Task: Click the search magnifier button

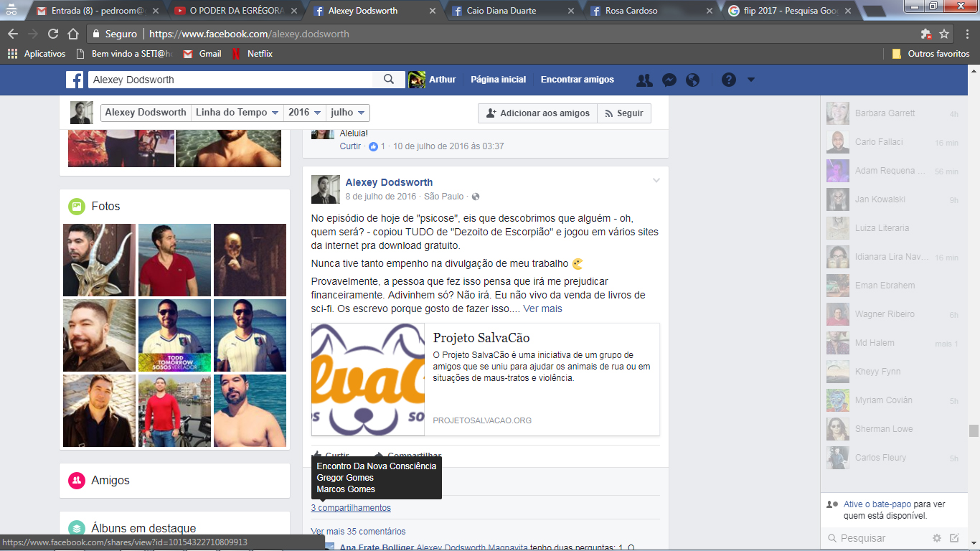Action: point(389,80)
